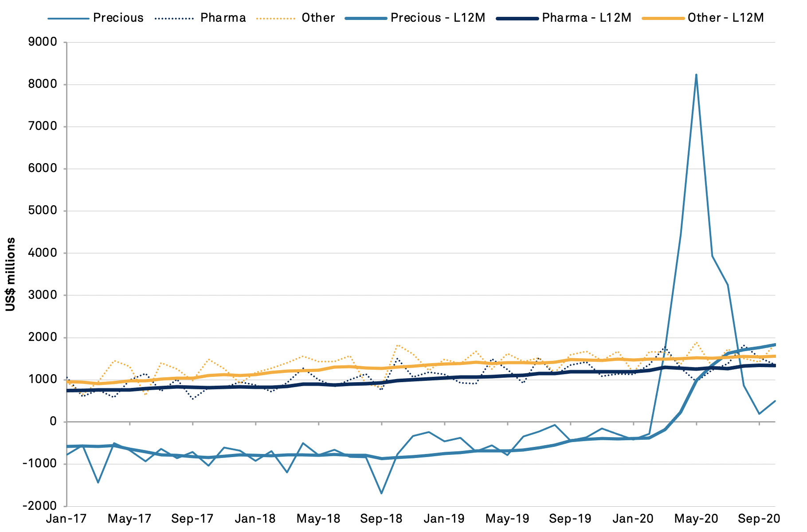Click the May-18 x-axis label
The width and height of the screenshot is (807, 532).
coord(318,519)
